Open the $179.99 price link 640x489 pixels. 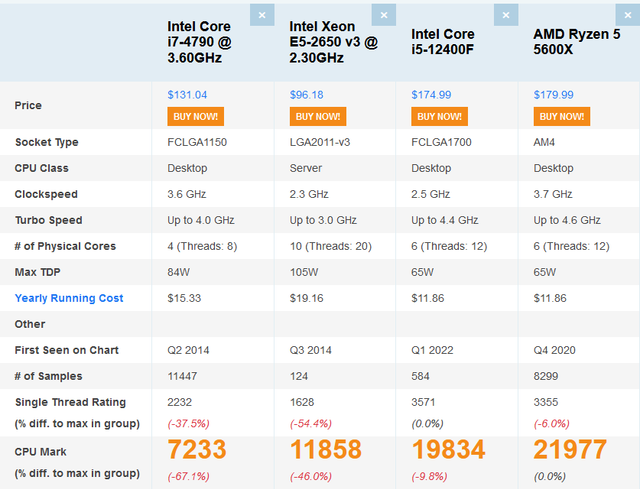pyautogui.click(x=553, y=95)
